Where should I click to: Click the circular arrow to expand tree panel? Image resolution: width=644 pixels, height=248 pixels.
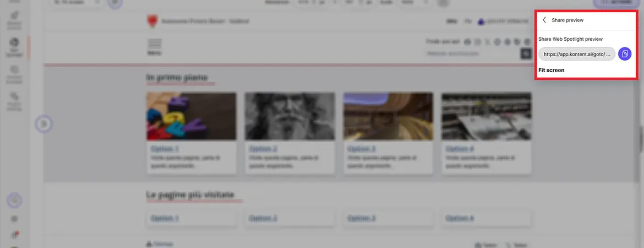pyautogui.click(x=43, y=125)
